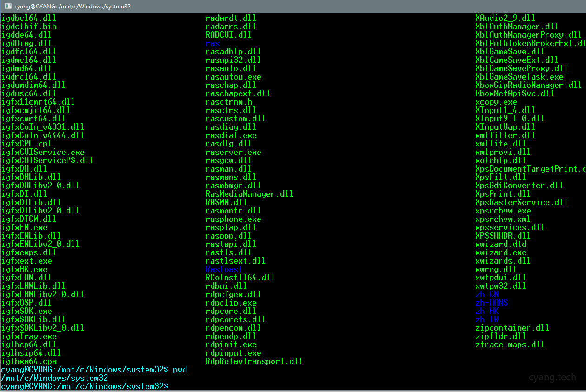Click the blue ras directory entry
Image resolution: width=586 pixels, height=392 pixels.
(x=212, y=43)
